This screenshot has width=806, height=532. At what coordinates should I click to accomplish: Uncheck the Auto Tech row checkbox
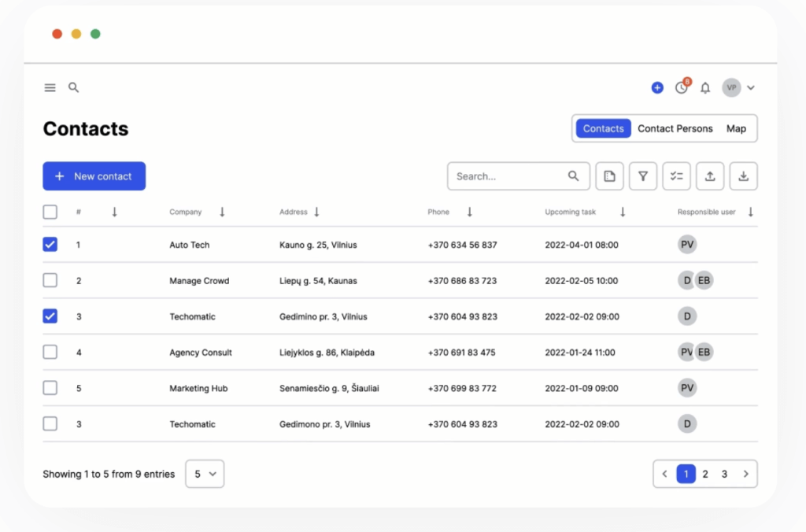pyautogui.click(x=50, y=245)
